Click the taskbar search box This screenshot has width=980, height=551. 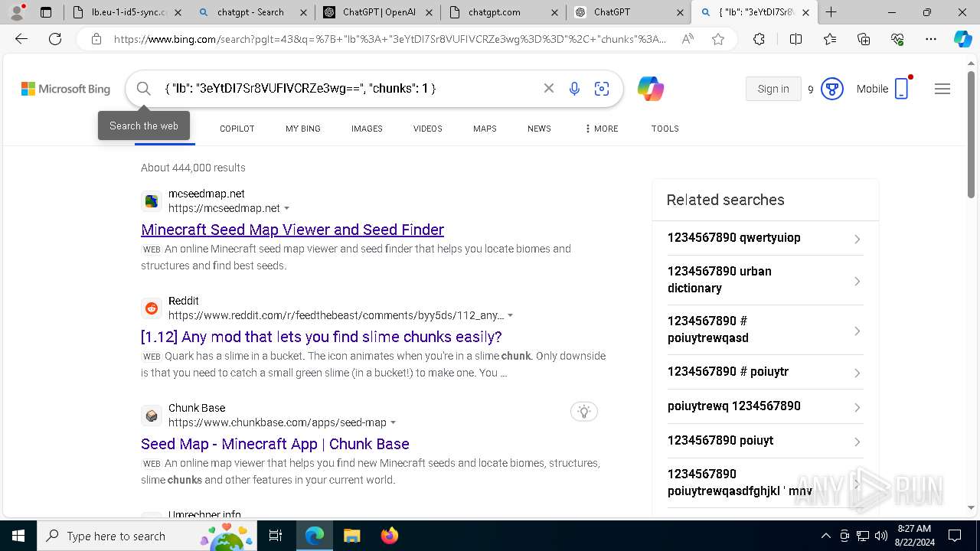pos(149,536)
